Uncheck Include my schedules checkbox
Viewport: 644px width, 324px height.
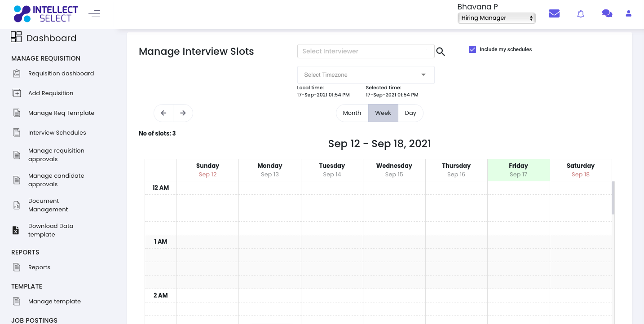tap(472, 49)
